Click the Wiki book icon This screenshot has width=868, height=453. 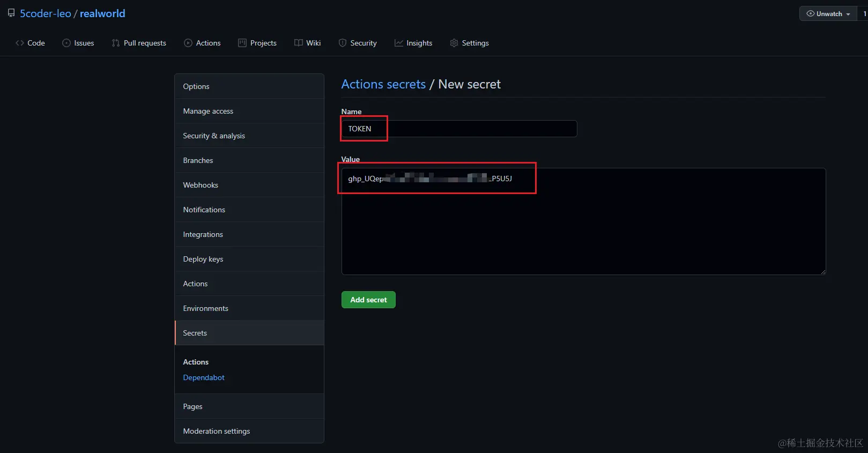coord(299,43)
